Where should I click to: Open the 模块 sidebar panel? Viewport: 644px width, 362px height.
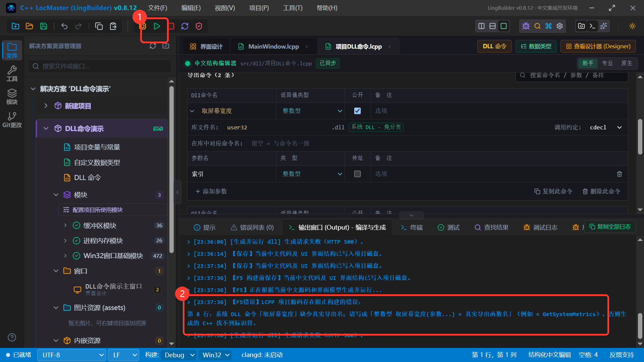coord(12,97)
